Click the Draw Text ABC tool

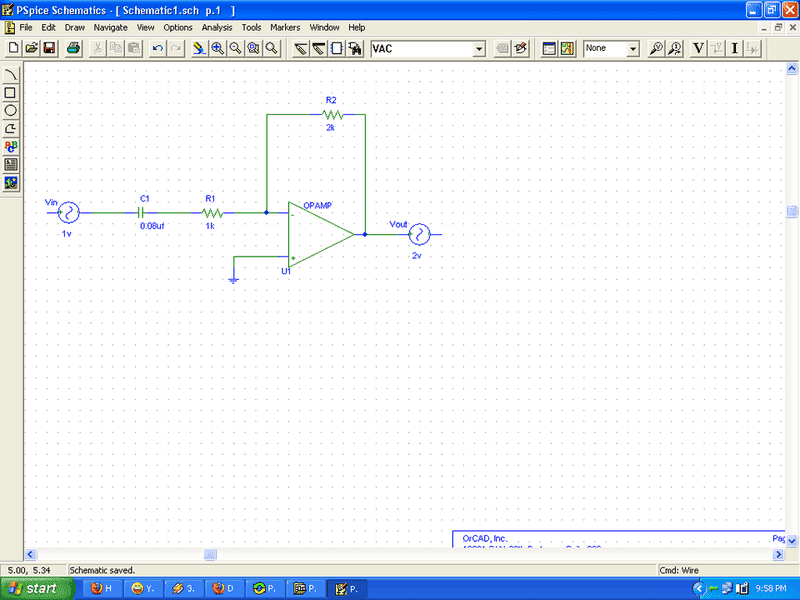tap(11, 146)
